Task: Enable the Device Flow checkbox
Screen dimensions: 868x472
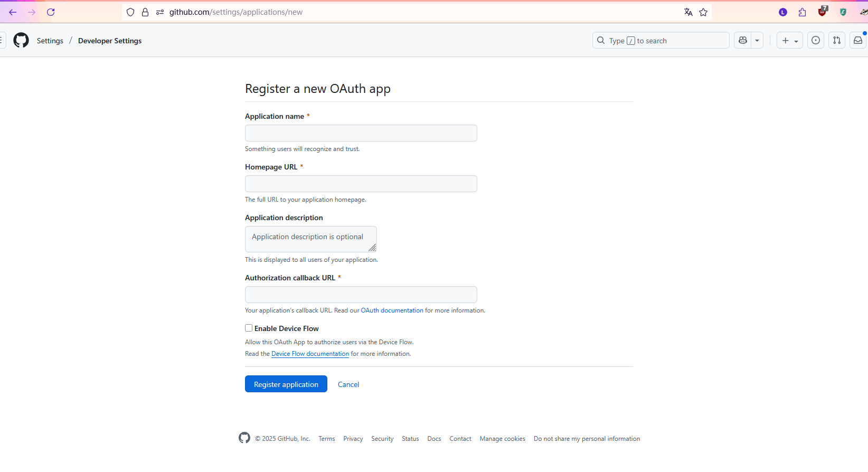Action: click(x=249, y=328)
